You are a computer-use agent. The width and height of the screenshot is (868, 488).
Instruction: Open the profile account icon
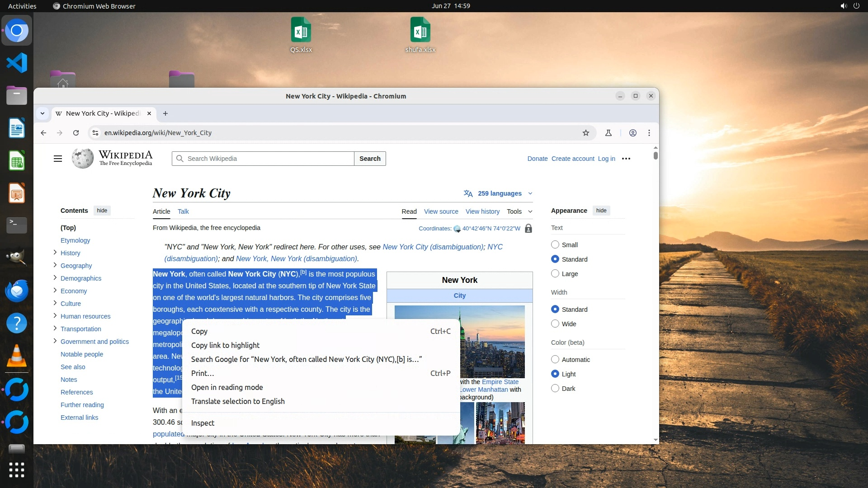coord(633,133)
